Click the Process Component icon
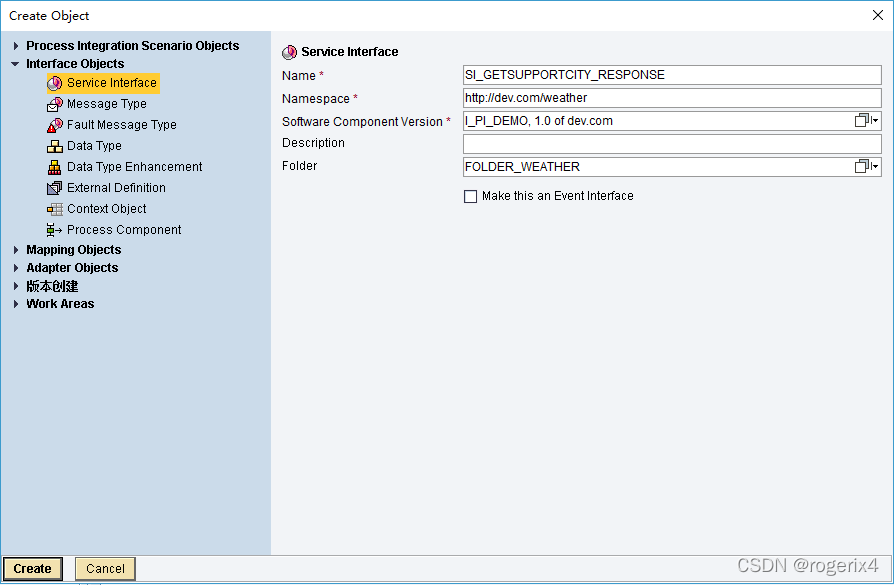 pos(55,230)
